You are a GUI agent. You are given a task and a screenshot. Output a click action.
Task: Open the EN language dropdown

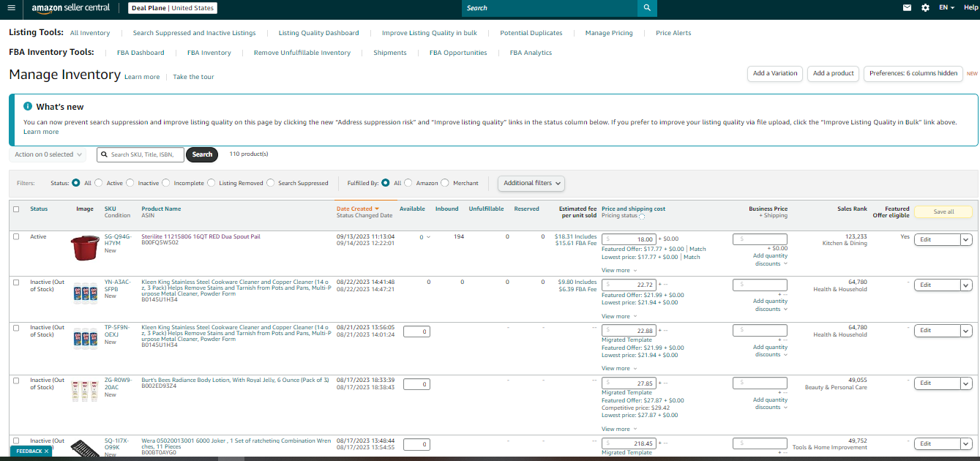947,7
